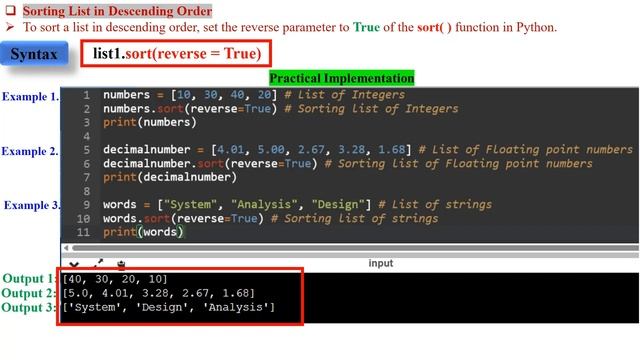Click "print(words)" on line 11

143,232
